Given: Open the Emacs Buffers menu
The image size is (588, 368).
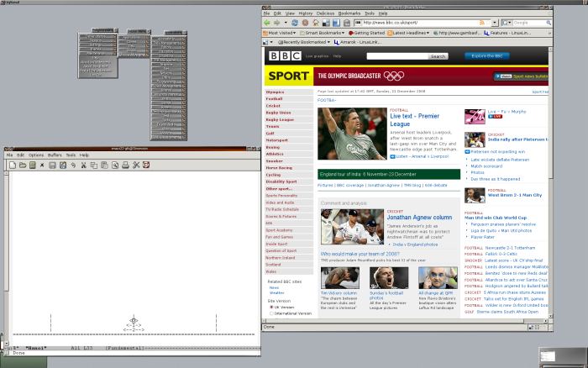Looking at the screenshot, I should click(55, 155).
